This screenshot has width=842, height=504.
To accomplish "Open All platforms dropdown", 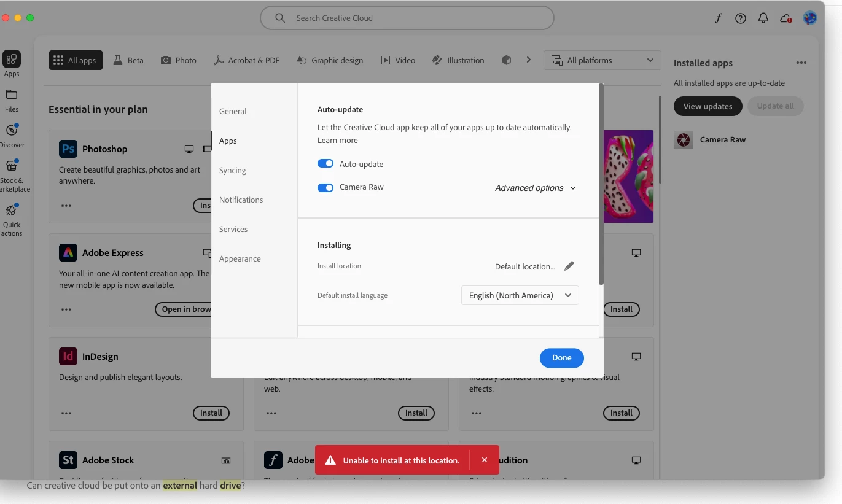I will [602, 60].
